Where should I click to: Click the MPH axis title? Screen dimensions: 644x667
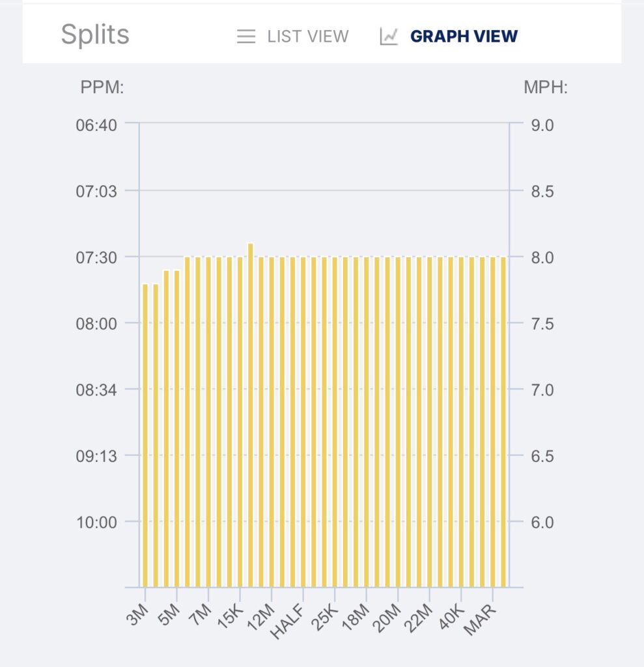point(546,89)
